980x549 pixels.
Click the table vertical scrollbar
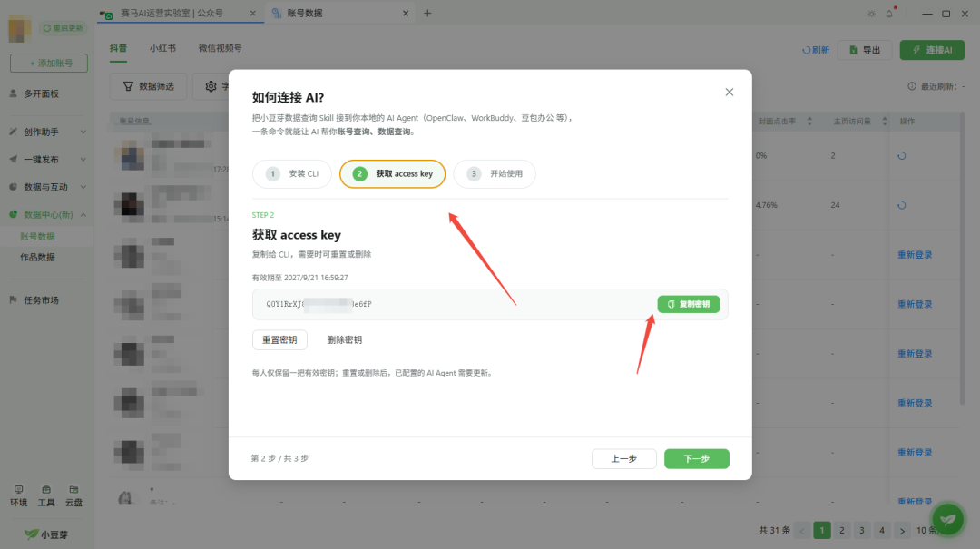963,260
